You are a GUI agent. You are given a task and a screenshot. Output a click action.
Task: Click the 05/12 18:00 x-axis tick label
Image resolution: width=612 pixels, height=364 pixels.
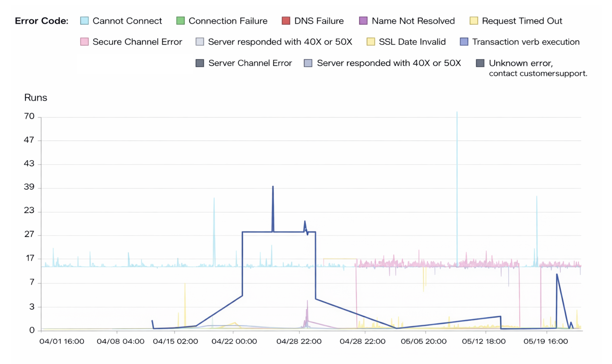(484, 341)
